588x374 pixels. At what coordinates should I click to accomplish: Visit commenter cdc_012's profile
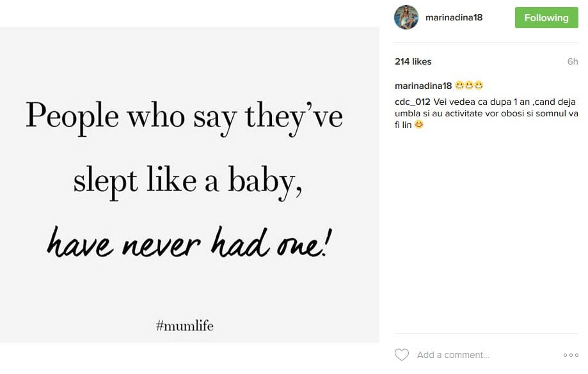[x=412, y=102]
